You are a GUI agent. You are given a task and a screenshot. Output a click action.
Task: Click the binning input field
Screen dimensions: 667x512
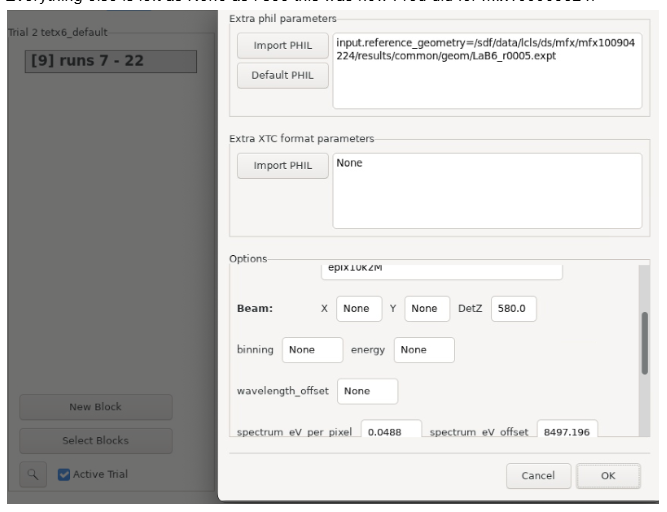[312, 350]
